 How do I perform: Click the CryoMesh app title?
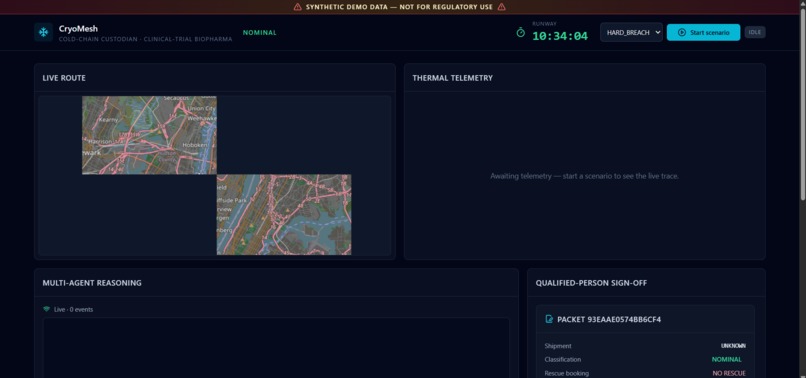pos(78,29)
